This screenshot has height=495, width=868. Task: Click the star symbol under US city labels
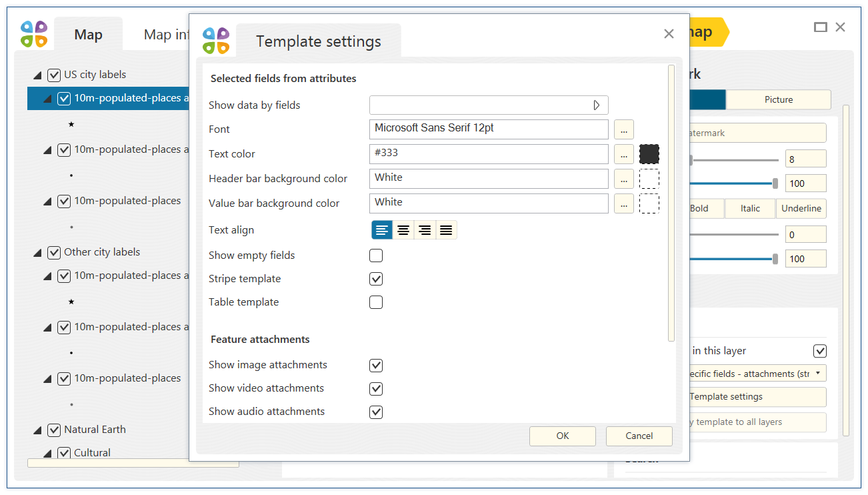[x=71, y=124]
